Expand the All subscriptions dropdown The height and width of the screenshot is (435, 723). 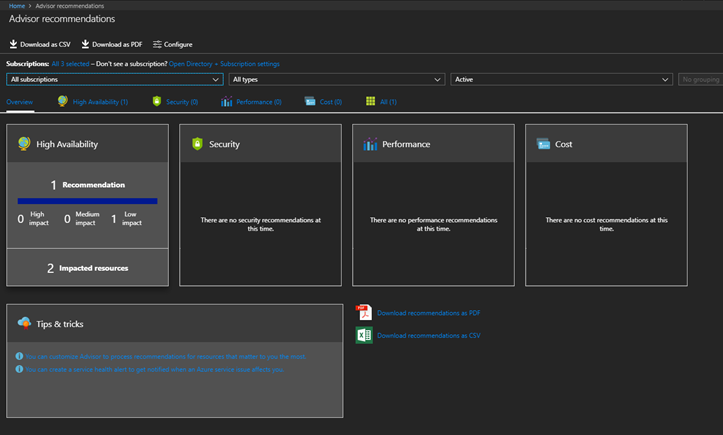114,79
